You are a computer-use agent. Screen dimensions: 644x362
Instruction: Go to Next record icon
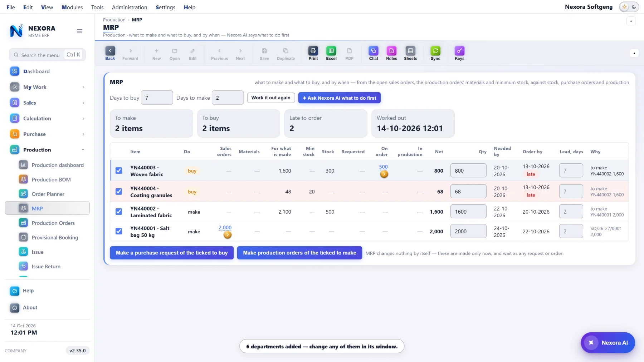point(240,53)
